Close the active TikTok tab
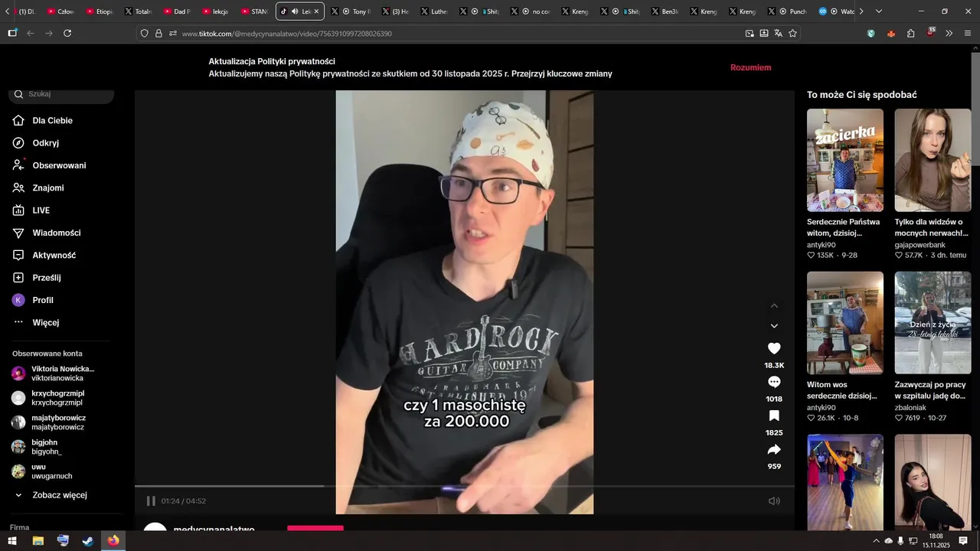This screenshot has width=980, height=551. pyautogui.click(x=316, y=11)
